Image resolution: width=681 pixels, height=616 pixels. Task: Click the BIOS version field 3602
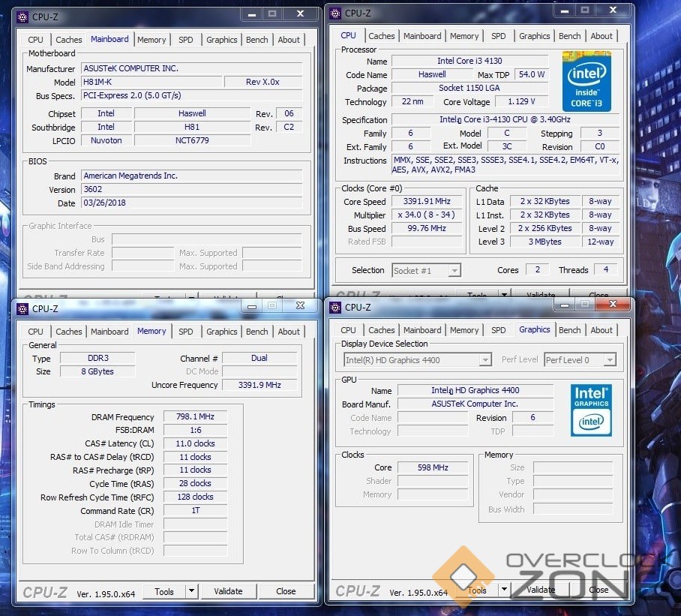(191, 189)
